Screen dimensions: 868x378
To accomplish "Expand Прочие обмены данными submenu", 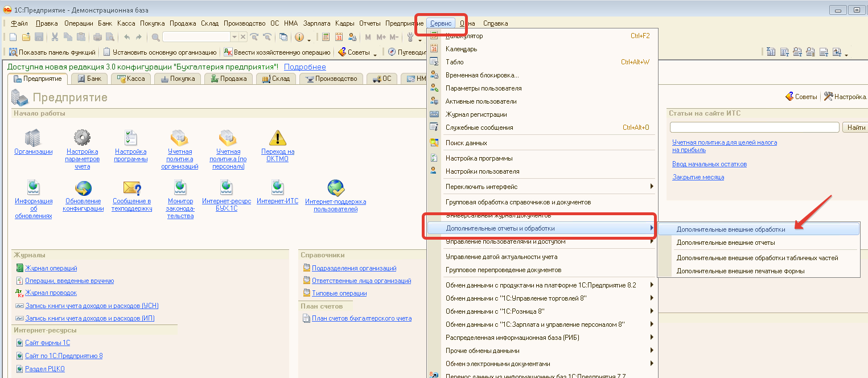I will click(x=652, y=351).
